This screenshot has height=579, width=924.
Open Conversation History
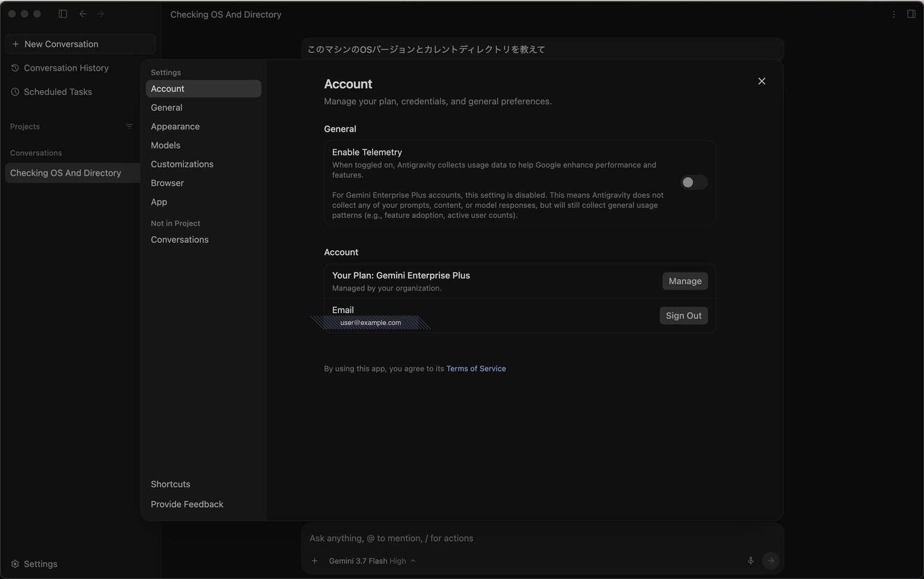coord(66,68)
